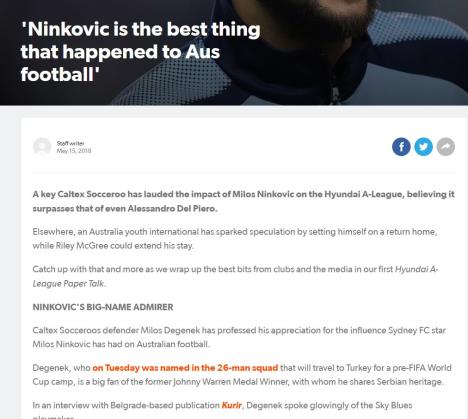This screenshot has height=419, width=468.
Task: Click the phrase 'Belgrade-based publication'
Action: pos(165,405)
